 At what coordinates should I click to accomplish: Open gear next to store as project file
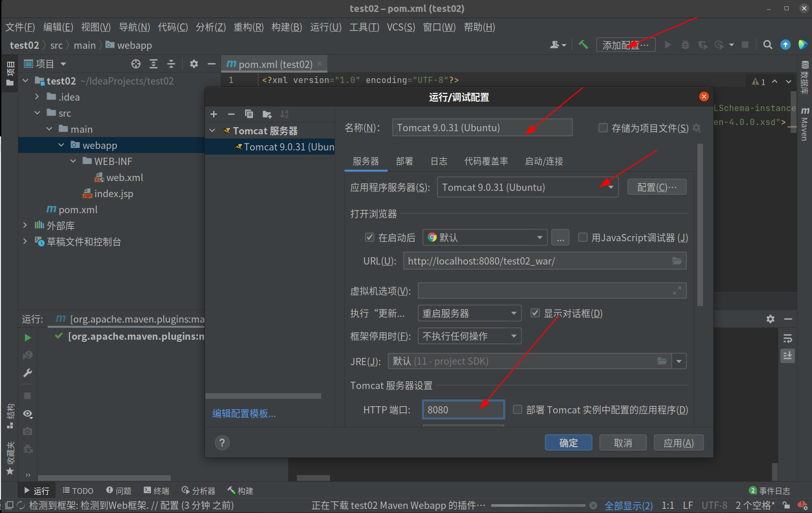[x=697, y=128]
